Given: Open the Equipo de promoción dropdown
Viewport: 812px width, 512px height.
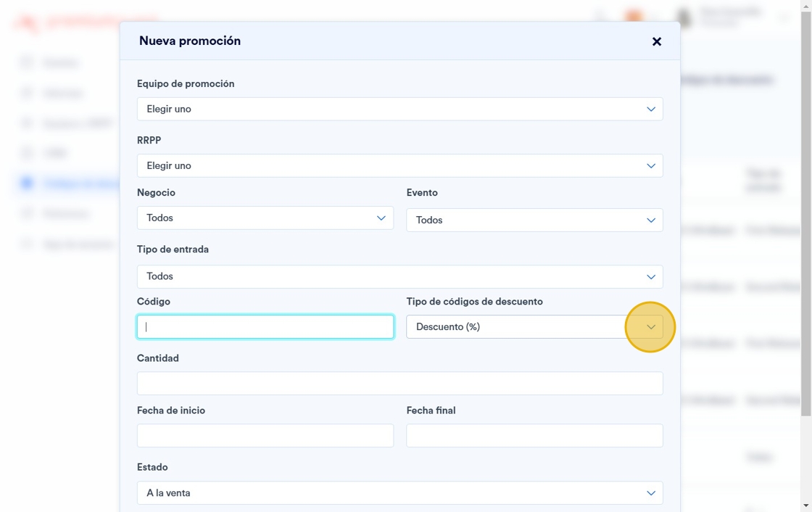Looking at the screenshot, I should point(399,109).
